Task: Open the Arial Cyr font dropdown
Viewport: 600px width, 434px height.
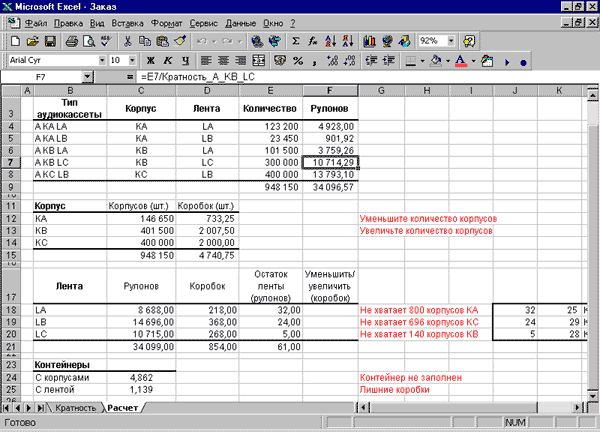Action: pyautogui.click(x=102, y=60)
